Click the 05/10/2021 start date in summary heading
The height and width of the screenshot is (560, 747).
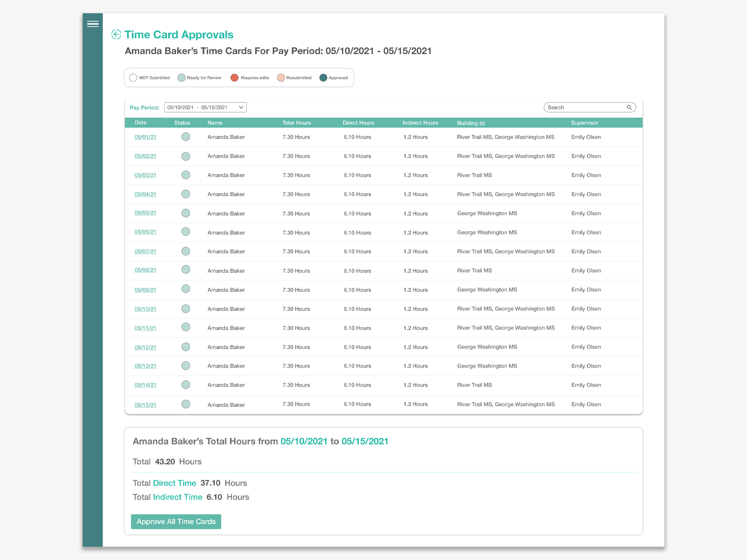(x=304, y=441)
